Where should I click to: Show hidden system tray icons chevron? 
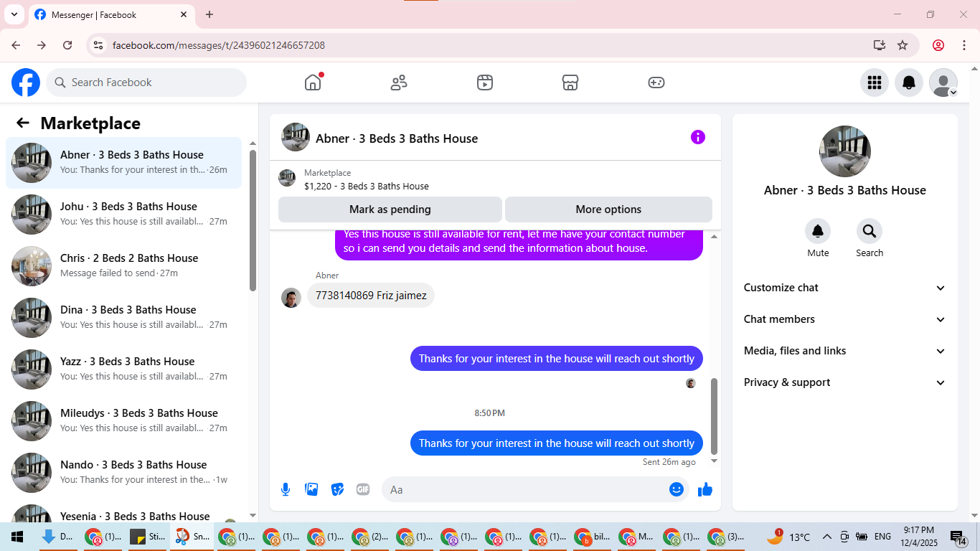click(x=826, y=537)
